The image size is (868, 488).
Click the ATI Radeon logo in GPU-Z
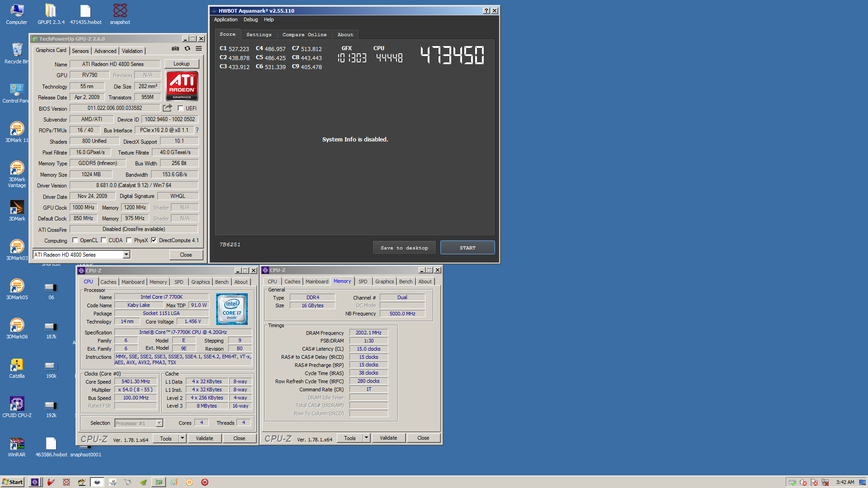[182, 86]
